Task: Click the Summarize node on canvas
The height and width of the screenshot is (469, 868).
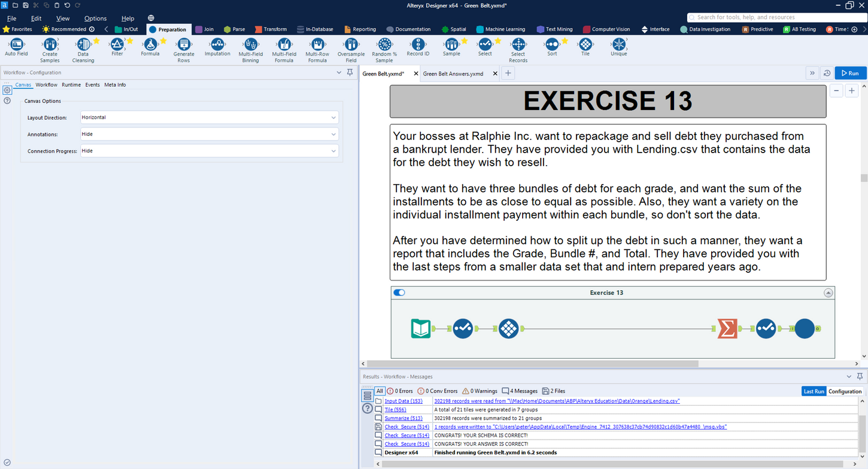Action: click(x=728, y=328)
